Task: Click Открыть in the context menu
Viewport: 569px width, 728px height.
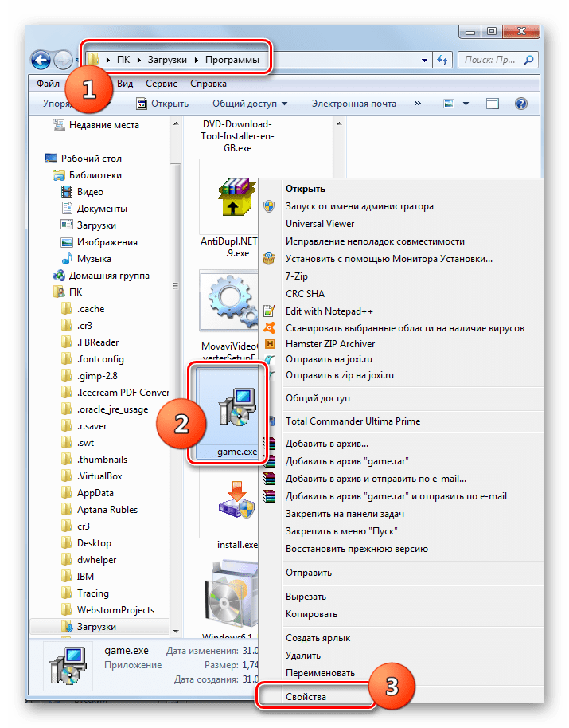Action: [305, 189]
